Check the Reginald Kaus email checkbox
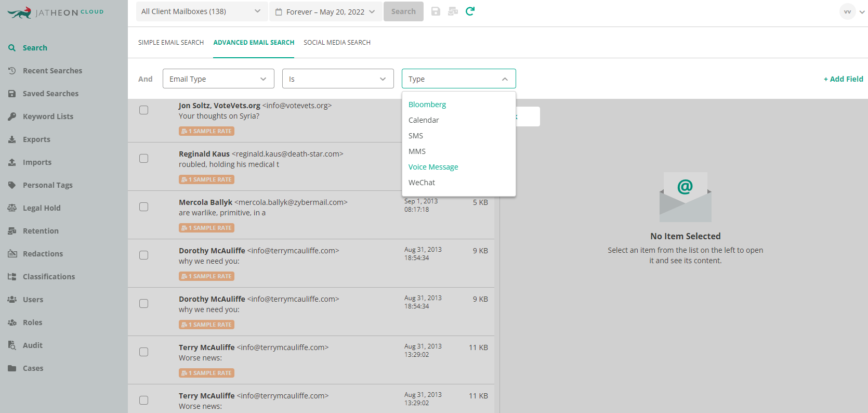 (144, 159)
